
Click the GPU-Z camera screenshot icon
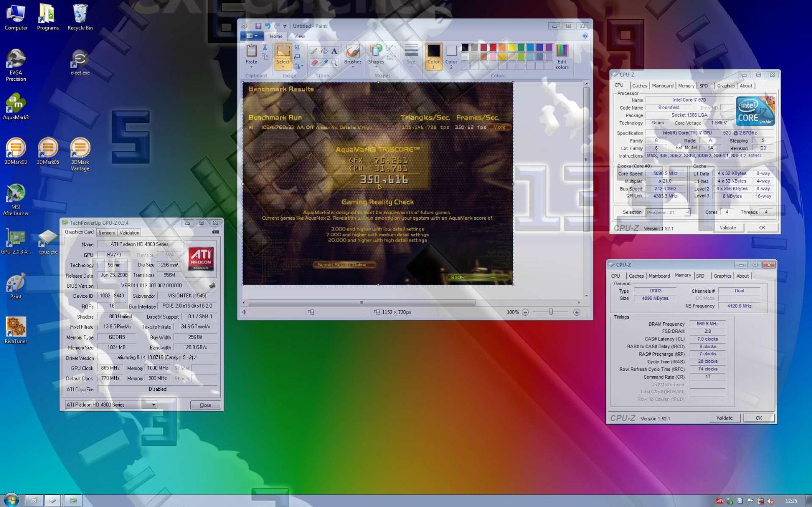216,232
